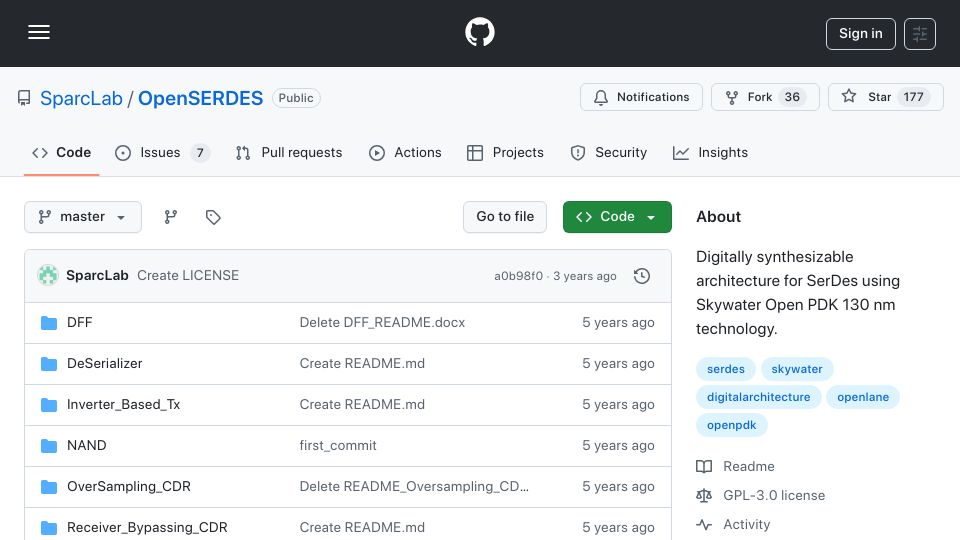
Task: Open the Insights tab
Action: (x=710, y=152)
